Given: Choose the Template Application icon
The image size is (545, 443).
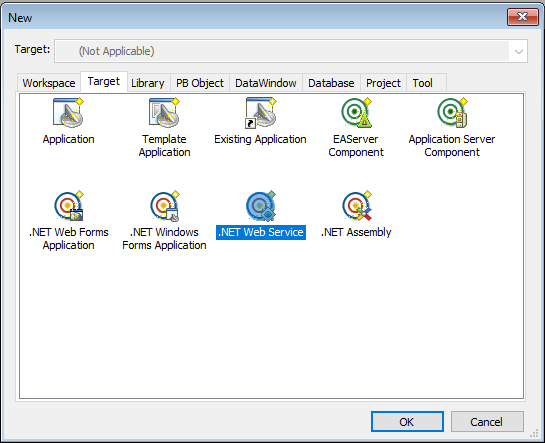Looking at the screenshot, I should pyautogui.click(x=164, y=113).
